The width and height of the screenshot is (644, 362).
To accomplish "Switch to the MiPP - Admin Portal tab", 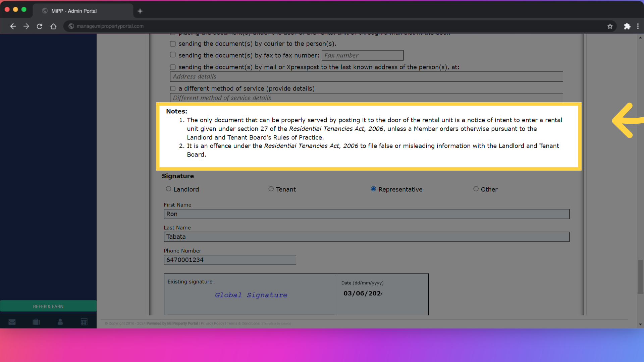I will pos(83,11).
